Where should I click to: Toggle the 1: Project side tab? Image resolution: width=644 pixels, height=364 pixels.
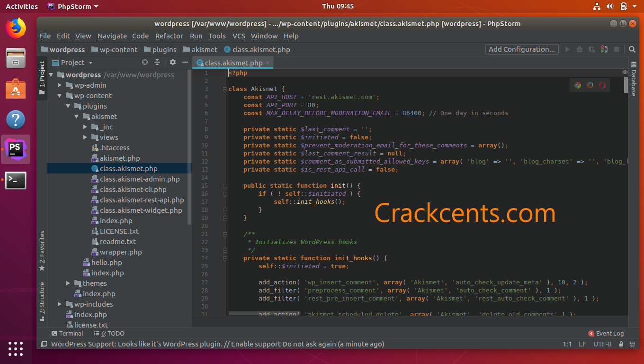click(42, 78)
